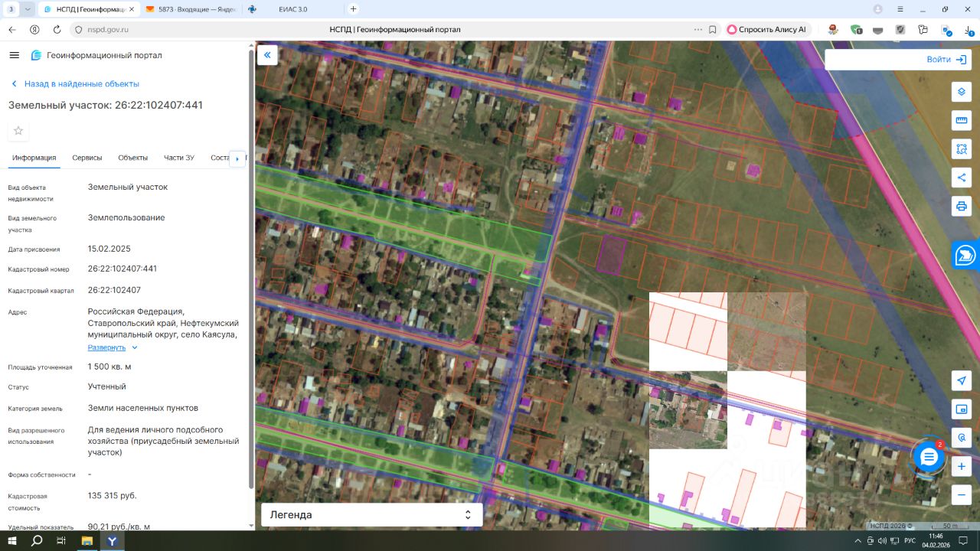The image size is (980, 551).
Task: Expand the full address with Развернуть
Action: point(113,347)
